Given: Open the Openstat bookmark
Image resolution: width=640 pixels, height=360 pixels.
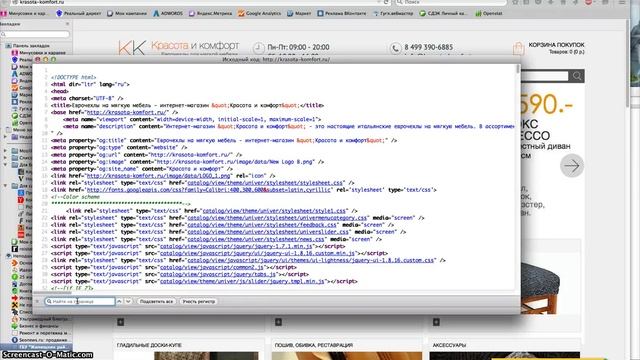Looking at the screenshot, I should [x=489, y=13].
